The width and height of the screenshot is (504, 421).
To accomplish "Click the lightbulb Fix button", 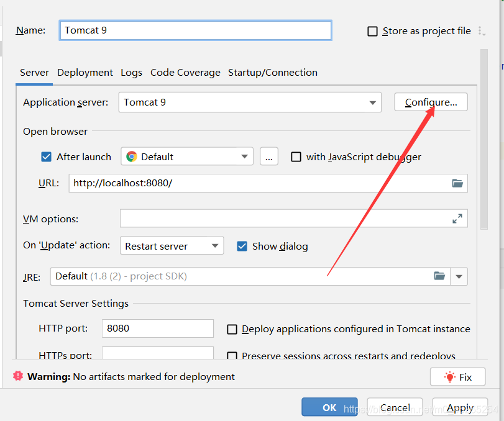I will [457, 377].
